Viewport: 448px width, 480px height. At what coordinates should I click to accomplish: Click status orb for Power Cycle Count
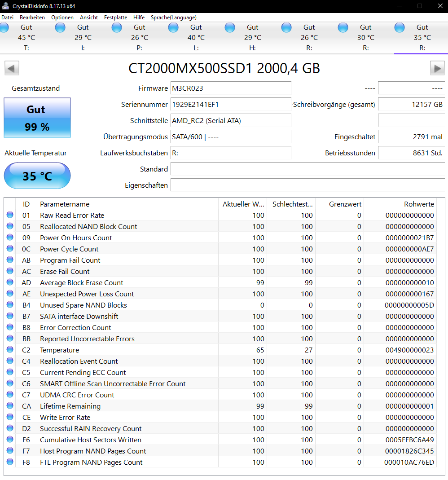click(10, 249)
